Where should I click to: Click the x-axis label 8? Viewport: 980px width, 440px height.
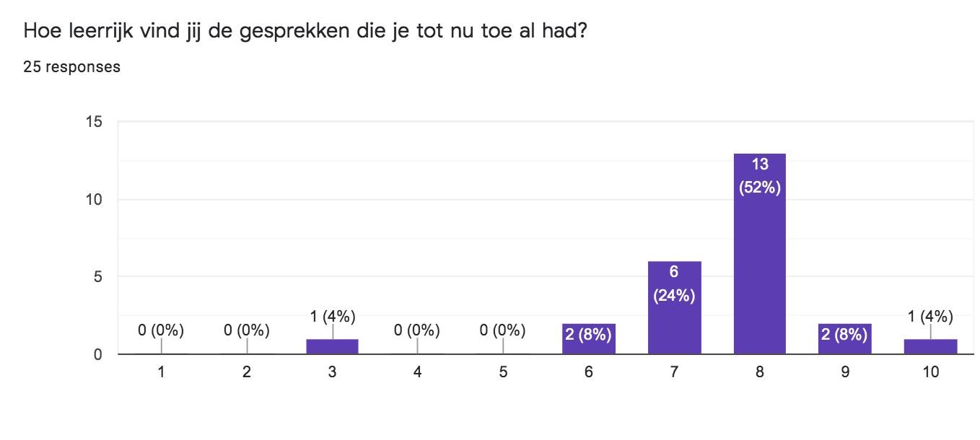click(x=759, y=372)
